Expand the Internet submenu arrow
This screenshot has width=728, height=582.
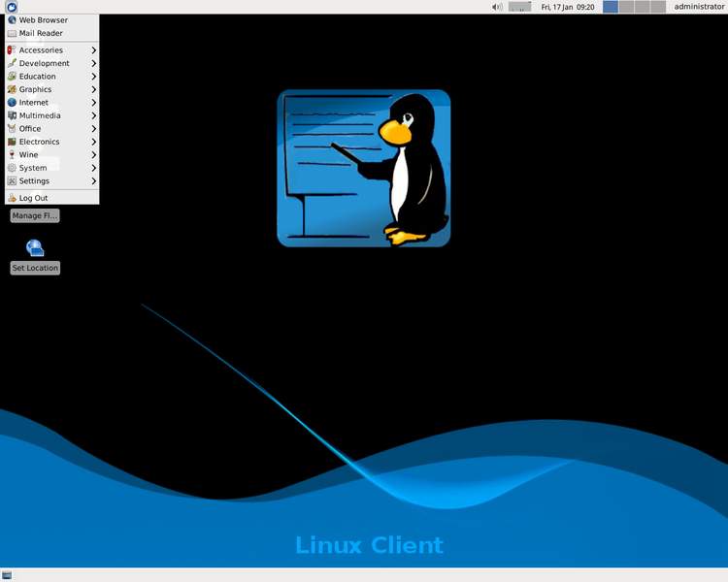[94, 102]
